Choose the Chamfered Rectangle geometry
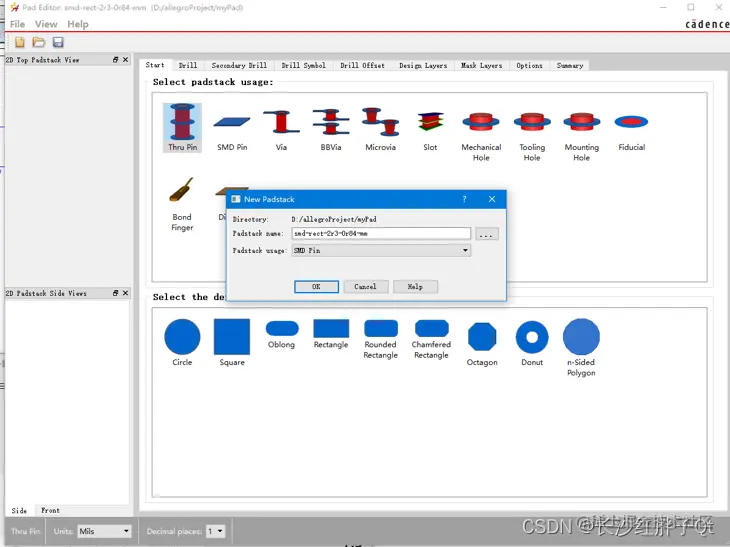Screen dimensions: 730x547 click(x=431, y=339)
